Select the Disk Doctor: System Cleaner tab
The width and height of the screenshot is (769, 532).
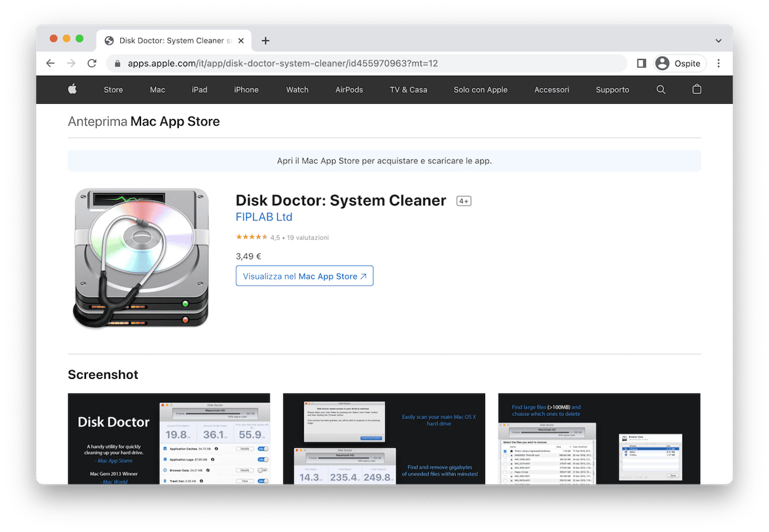click(174, 40)
